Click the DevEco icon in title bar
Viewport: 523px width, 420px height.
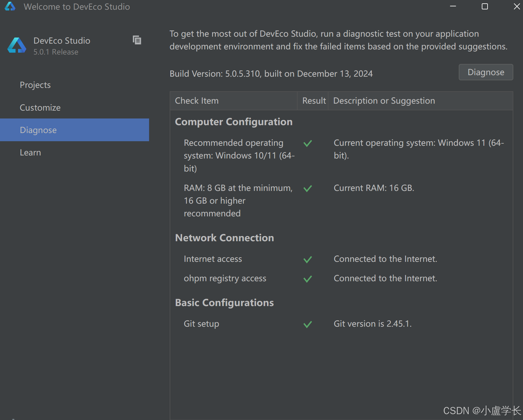tap(10, 6)
